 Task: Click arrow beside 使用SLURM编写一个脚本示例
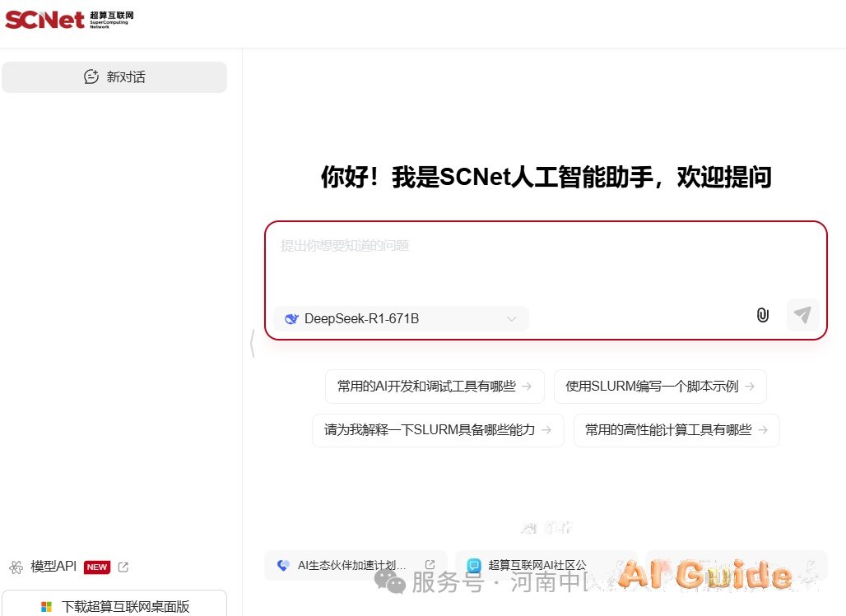coord(750,387)
